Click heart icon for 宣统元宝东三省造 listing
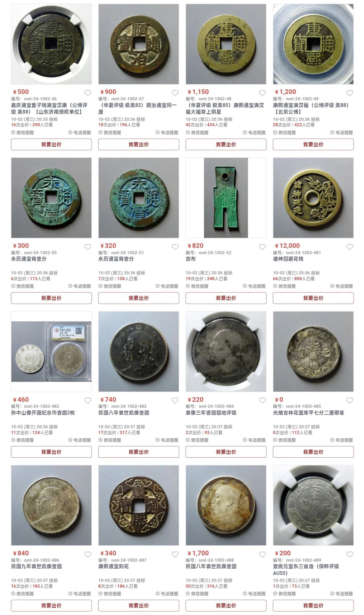 350,554
